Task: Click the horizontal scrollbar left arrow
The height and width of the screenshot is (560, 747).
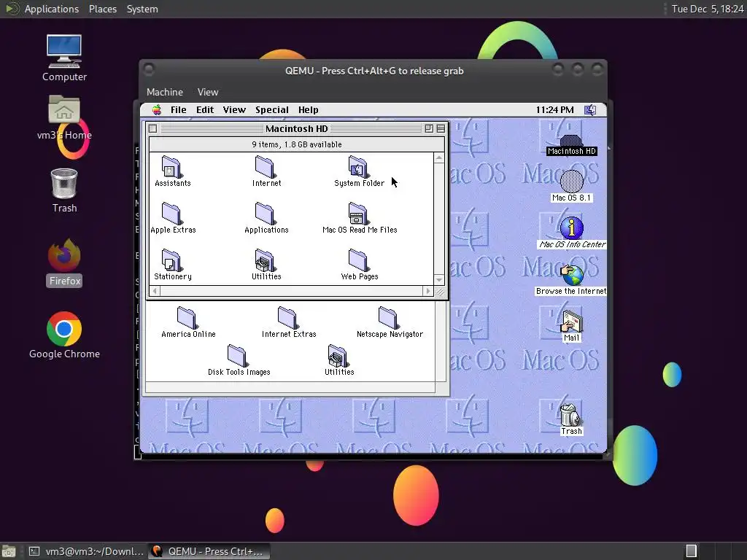Action: point(155,291)
